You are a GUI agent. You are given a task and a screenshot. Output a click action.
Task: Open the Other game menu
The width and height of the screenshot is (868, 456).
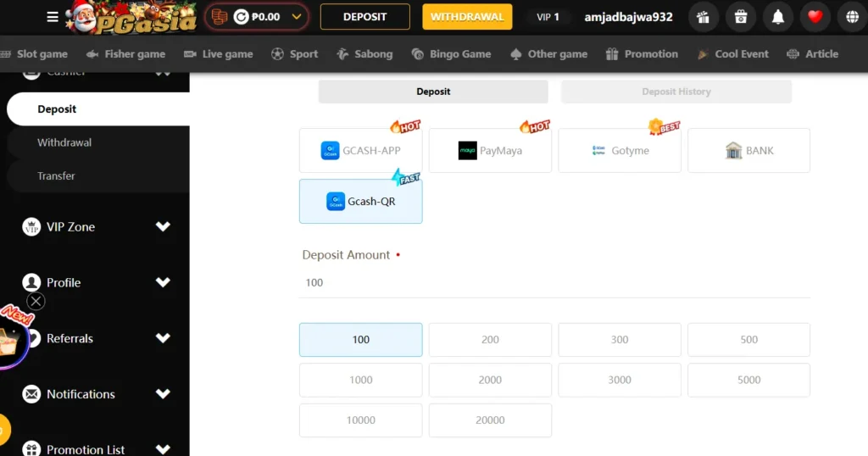(x=548, y=53)
